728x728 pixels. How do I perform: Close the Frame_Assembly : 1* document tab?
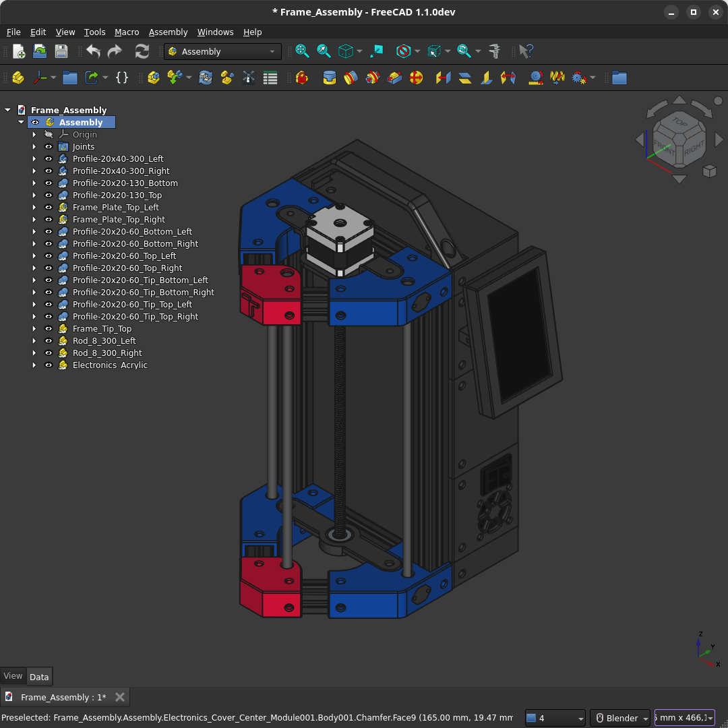click(x=120, y=697)
